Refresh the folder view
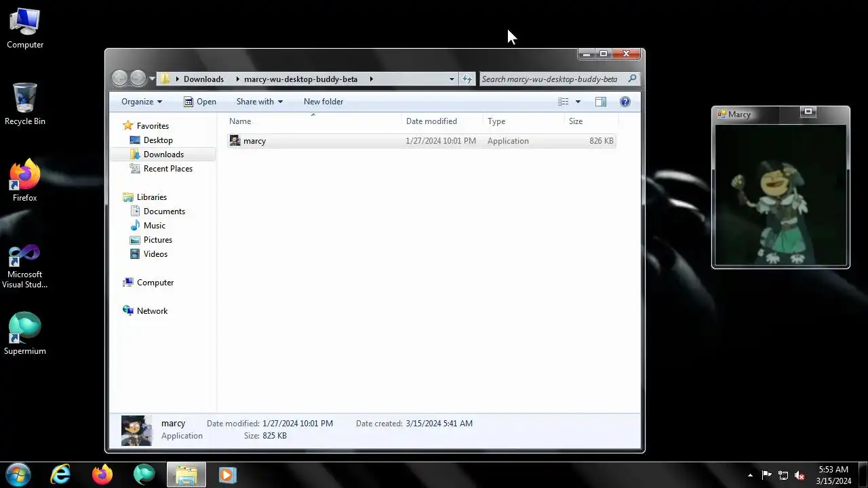Viewport: 868px width, 488px height. pyautogui.click(x=467, y=79)
